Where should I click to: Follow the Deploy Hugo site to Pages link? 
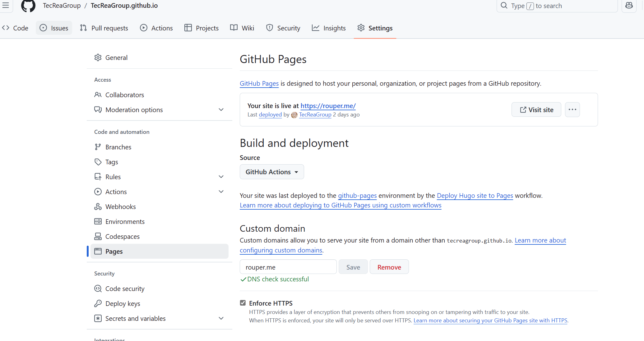(x=475, y=195)
